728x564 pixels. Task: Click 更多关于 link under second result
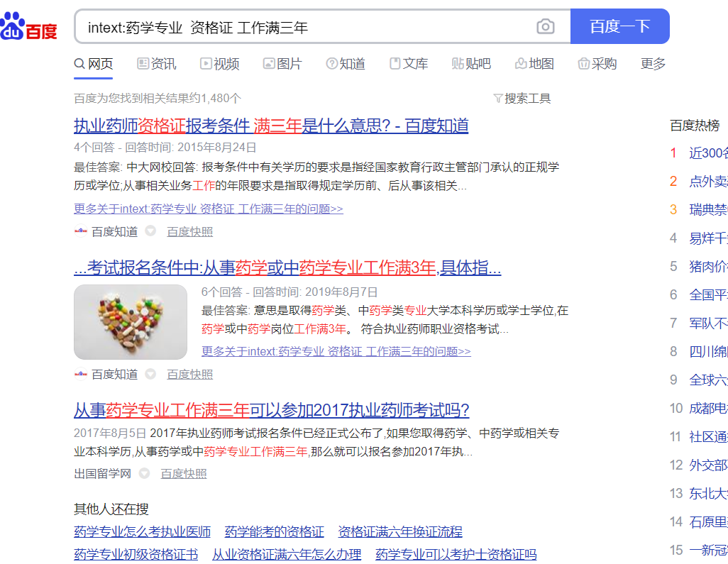point(336,351)
